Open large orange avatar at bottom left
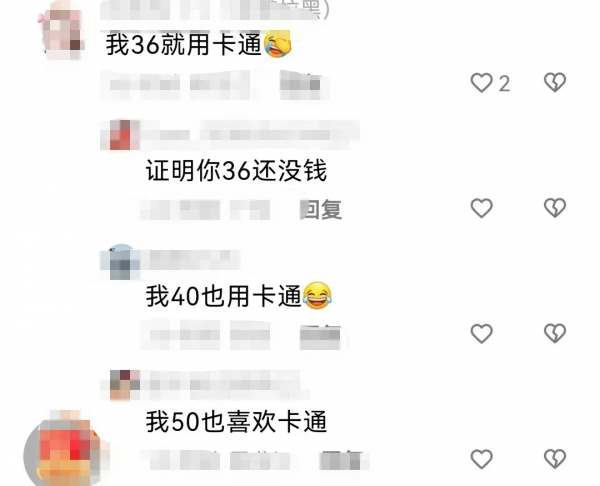 coord(64,450)
